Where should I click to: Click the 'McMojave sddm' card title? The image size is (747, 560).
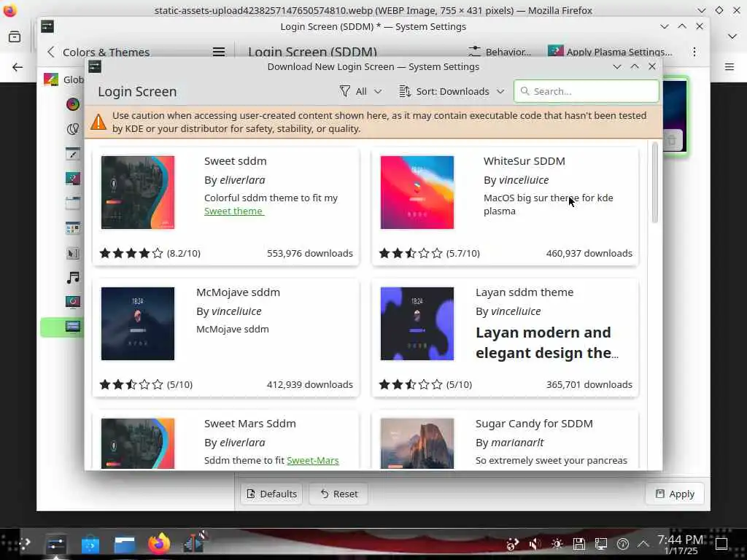point(238,292)
